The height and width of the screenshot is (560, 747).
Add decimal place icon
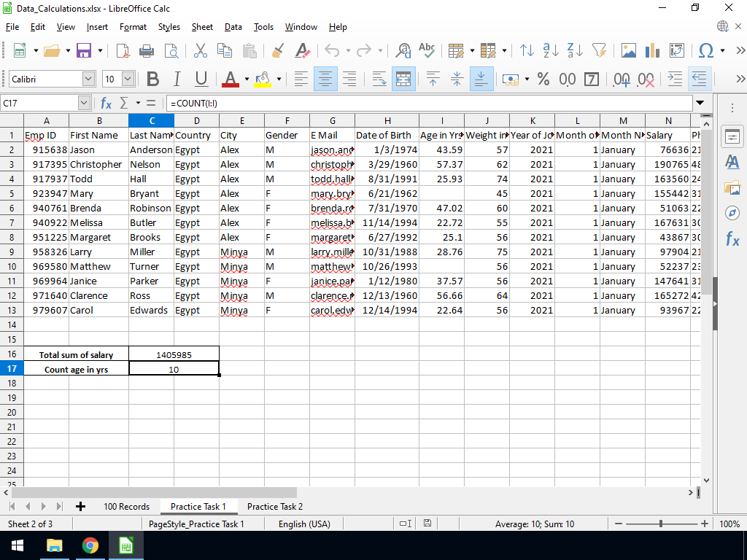[x=622, y=79]
